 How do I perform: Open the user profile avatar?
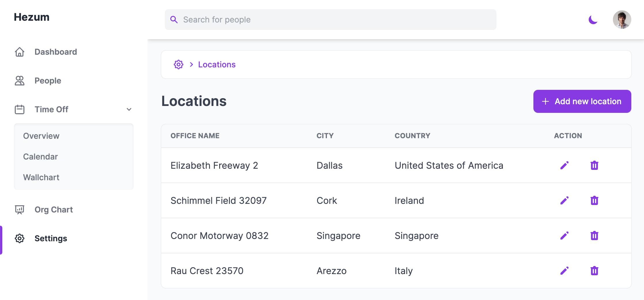point(622,20)
